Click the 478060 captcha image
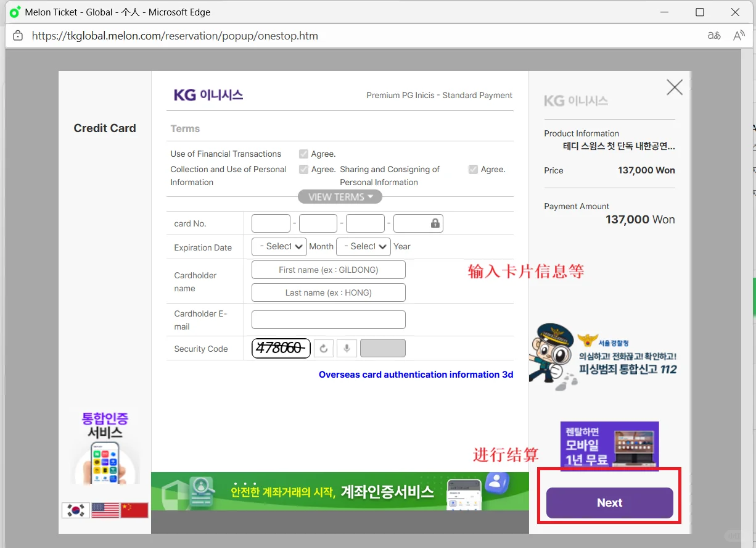 281,348
